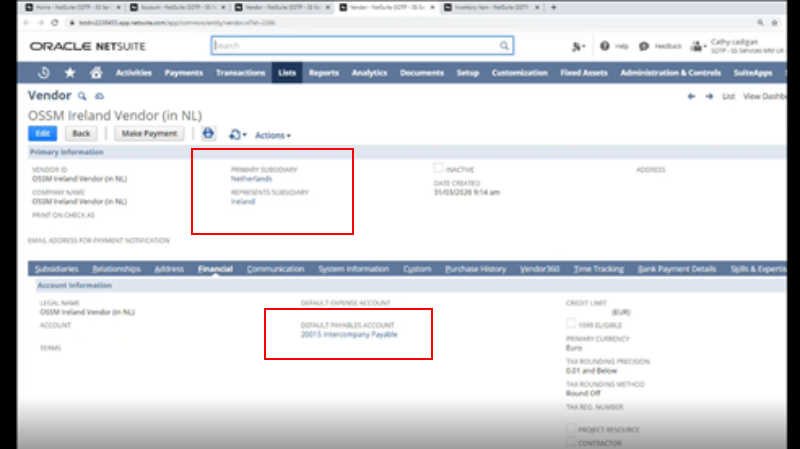Open the Bank Payment Details subtab
Screen dimensions: 800x449
(677, 269)
